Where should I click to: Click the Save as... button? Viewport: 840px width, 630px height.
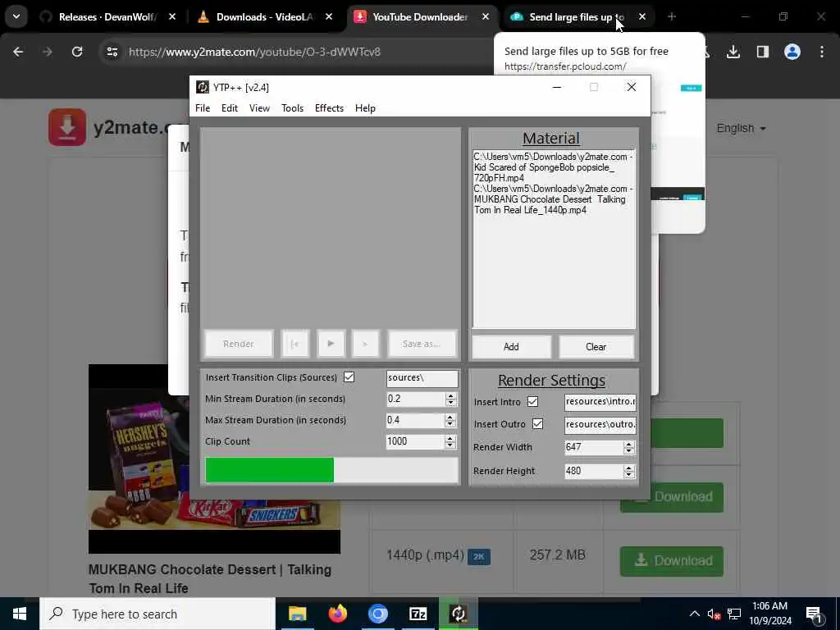click(x=422, y=344)
